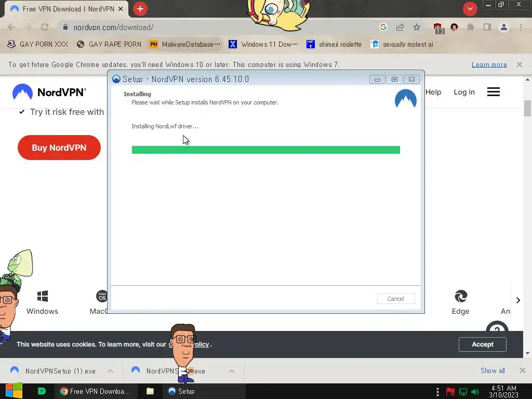
Task: Click the padlock site info icon
Action: point(65,27)
